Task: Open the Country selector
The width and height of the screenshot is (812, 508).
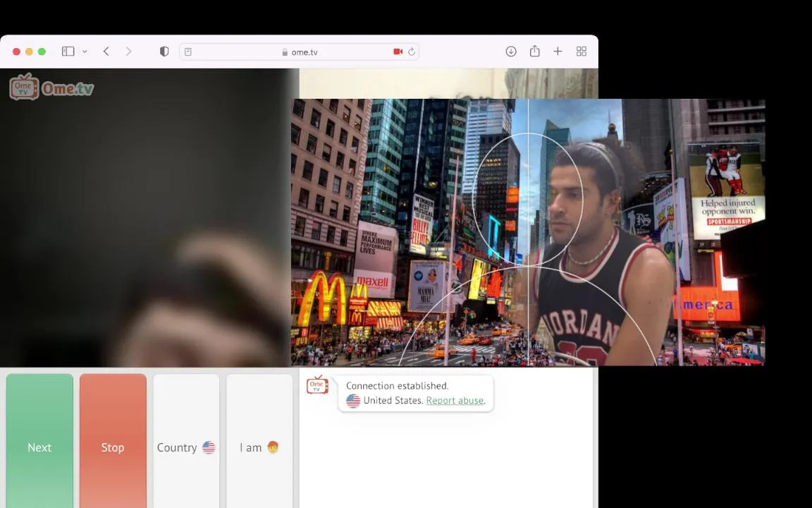Action: point(186,441)
